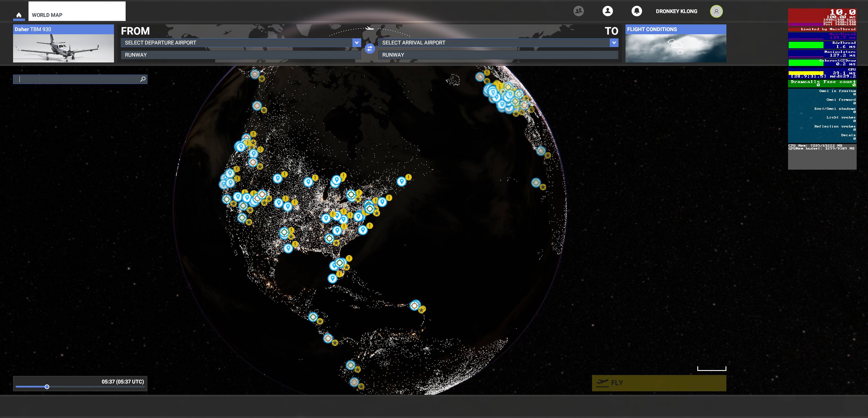This screenshot has width=868, height=418.
Task: Select the Newfoundland location pin marker
Action: (x=401, y=182)
